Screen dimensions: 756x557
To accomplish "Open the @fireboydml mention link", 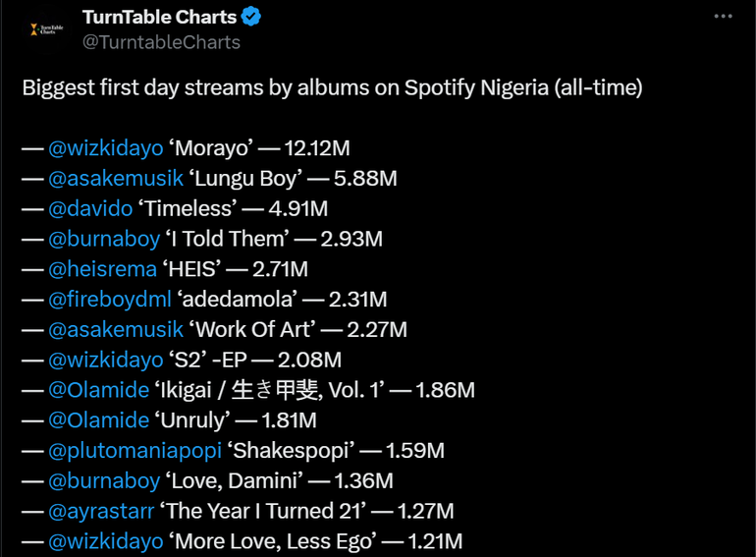I will pyautogui.click(x=110, y=299).
